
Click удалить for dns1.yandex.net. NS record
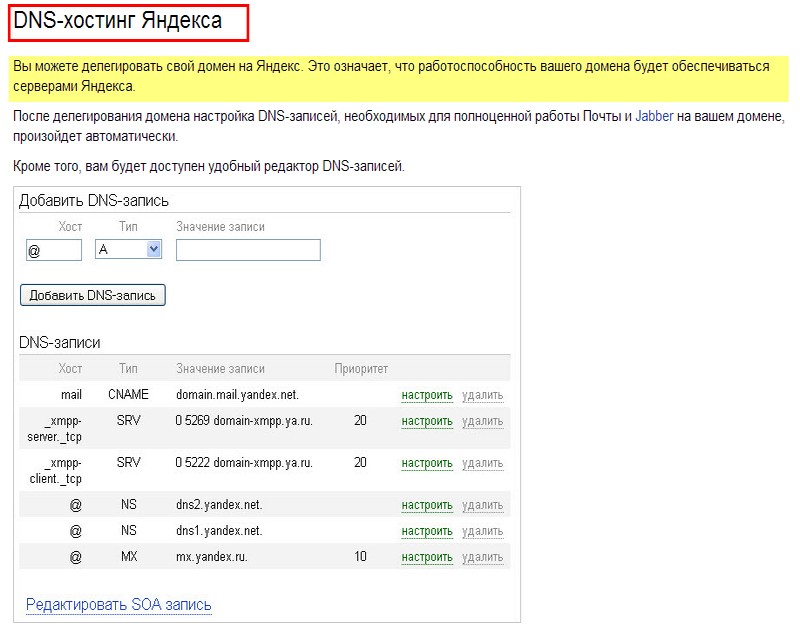tap(483, 531)
